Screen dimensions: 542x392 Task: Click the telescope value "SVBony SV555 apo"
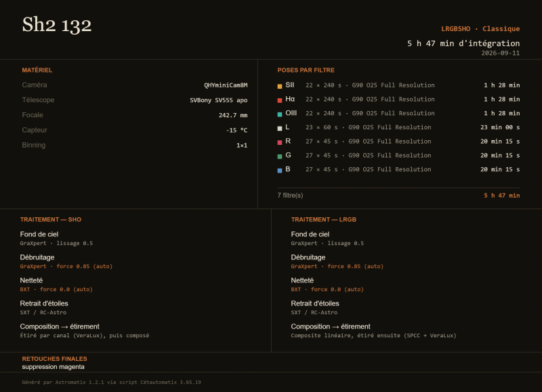(218, 100)
